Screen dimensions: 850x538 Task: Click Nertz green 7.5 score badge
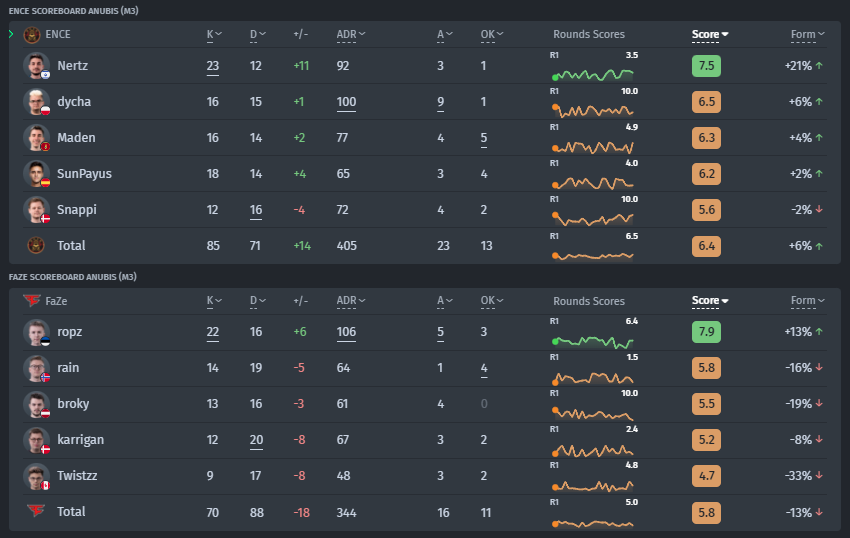[x=706, y=66]
